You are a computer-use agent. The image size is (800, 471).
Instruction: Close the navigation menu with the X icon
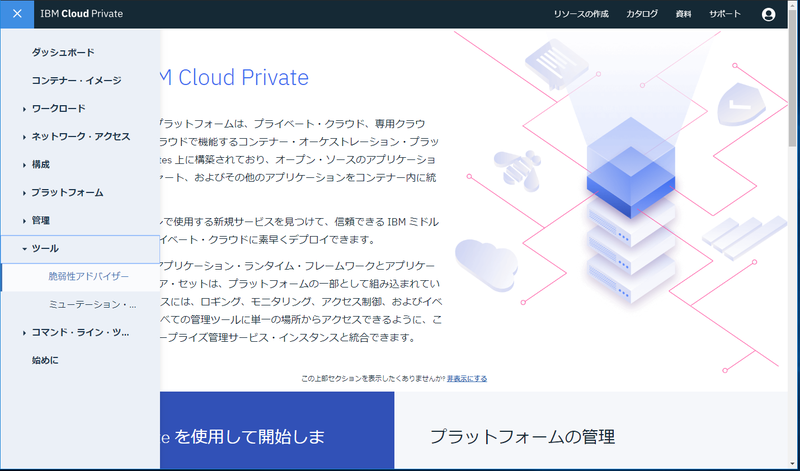coord(17,14)
